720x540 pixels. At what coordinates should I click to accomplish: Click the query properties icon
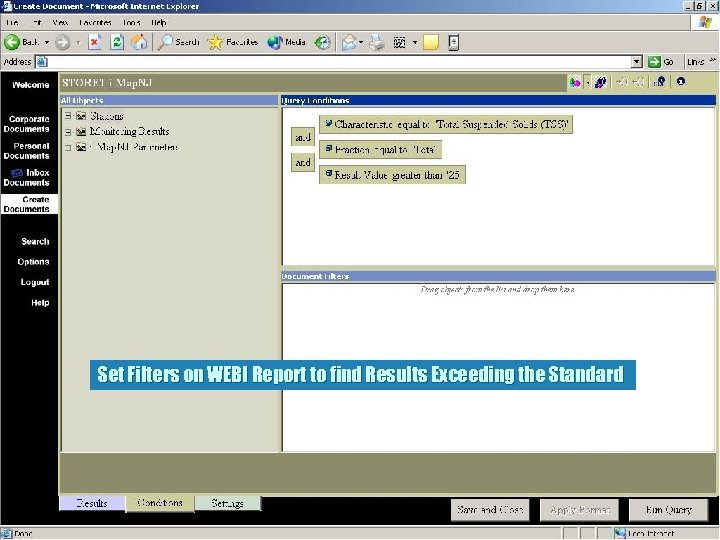[x=660, y=82]
